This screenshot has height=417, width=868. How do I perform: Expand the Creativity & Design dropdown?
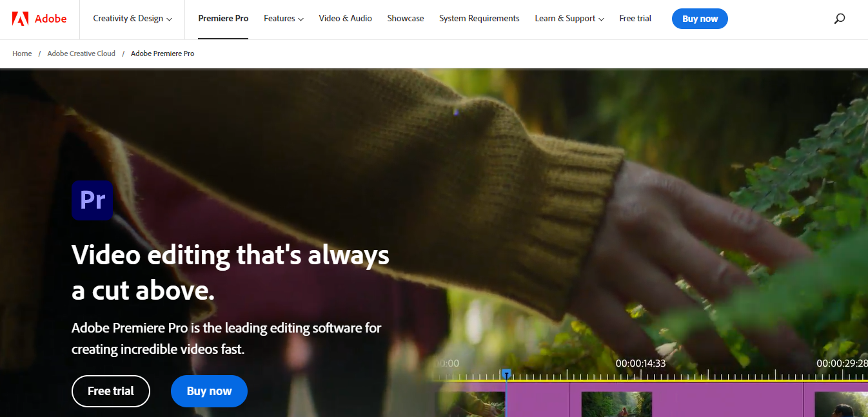pos(132,19)
